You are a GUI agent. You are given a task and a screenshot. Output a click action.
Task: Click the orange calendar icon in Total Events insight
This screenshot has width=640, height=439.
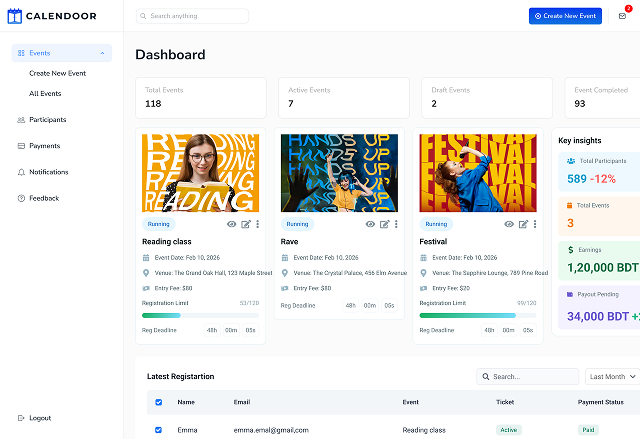(570, 205)
